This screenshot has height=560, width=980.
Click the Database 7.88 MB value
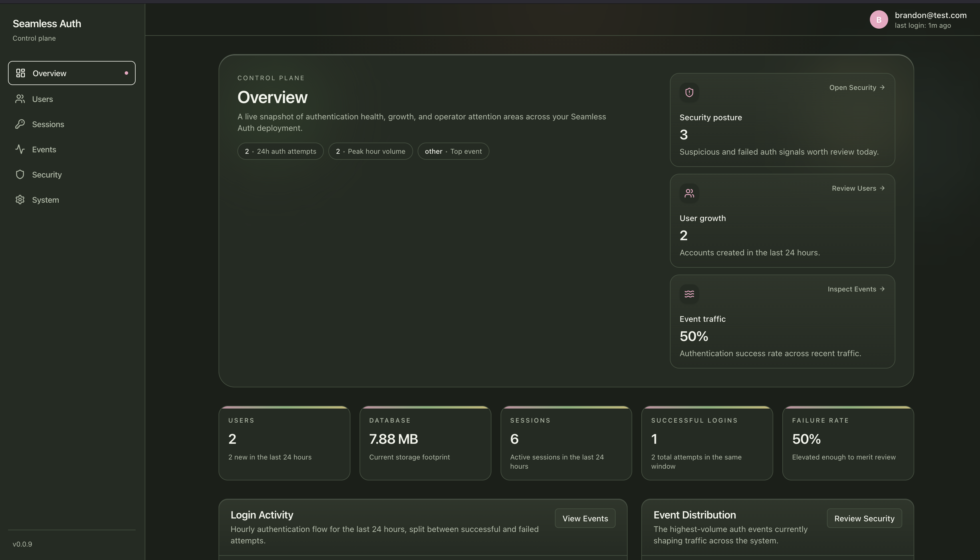(393, 439)
